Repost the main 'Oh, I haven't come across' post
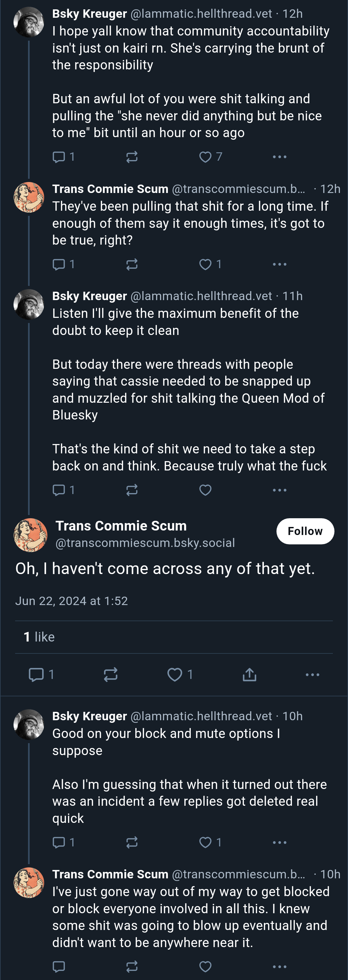The image size is (348, 980). click(111, 674)
